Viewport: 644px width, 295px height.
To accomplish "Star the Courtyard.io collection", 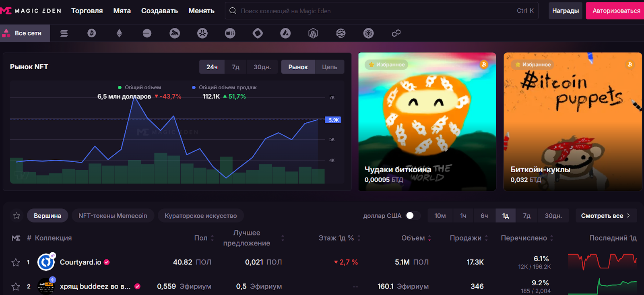I will [16, 262].
